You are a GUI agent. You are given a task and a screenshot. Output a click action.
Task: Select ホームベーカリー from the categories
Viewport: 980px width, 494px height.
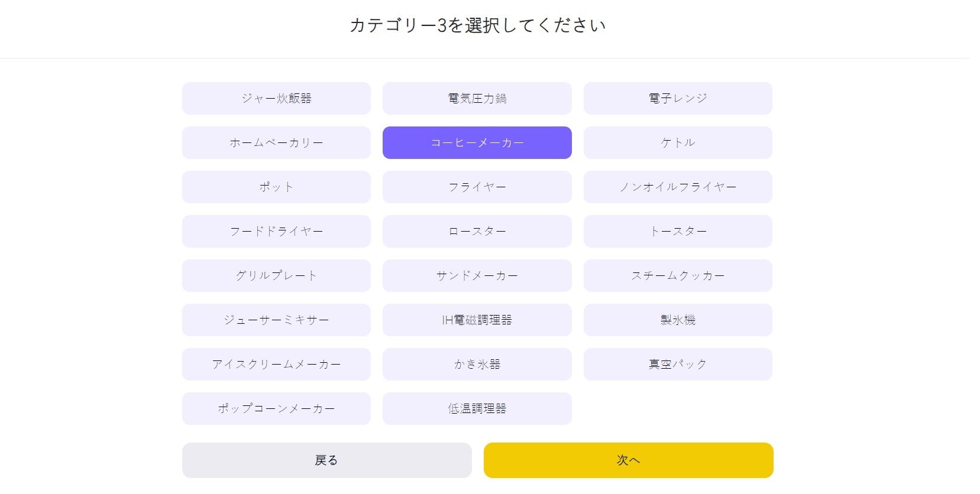pyautogui.click(x=276, y=142)
